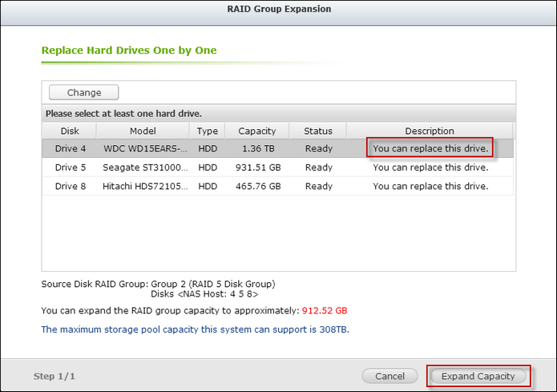Sort drives by Capacity column header
Image resolution: width=557 pixels, height=392 pixels.
(x=256, y=131)
